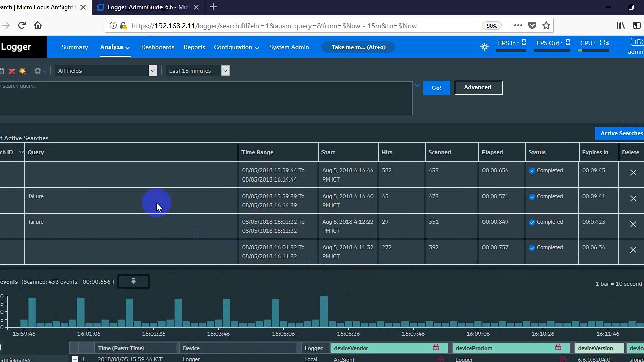Delete the failure search with 29 hits
This screenshot has height=362, width=644.
(633, 224)
